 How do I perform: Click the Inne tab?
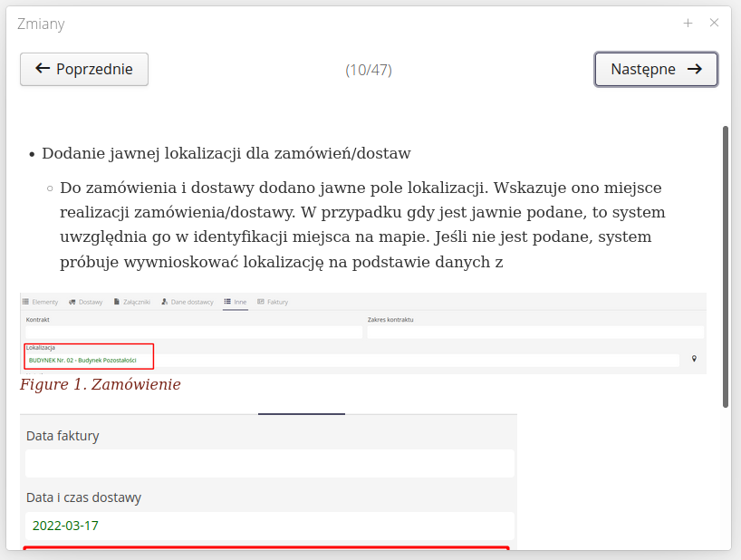(236, 302)
